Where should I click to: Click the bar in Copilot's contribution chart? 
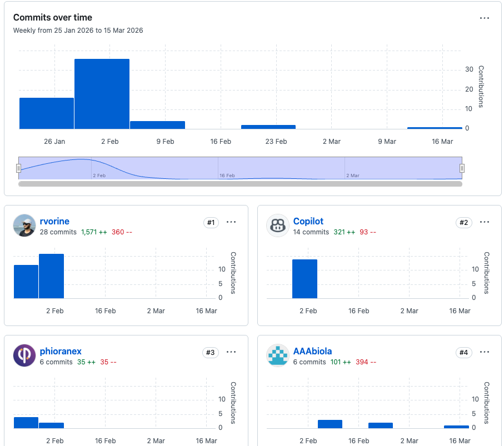(x=305, y=279)
